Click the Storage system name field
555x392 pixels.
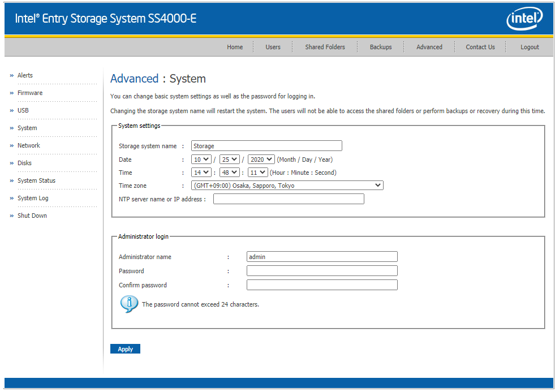tap(266, 146)
